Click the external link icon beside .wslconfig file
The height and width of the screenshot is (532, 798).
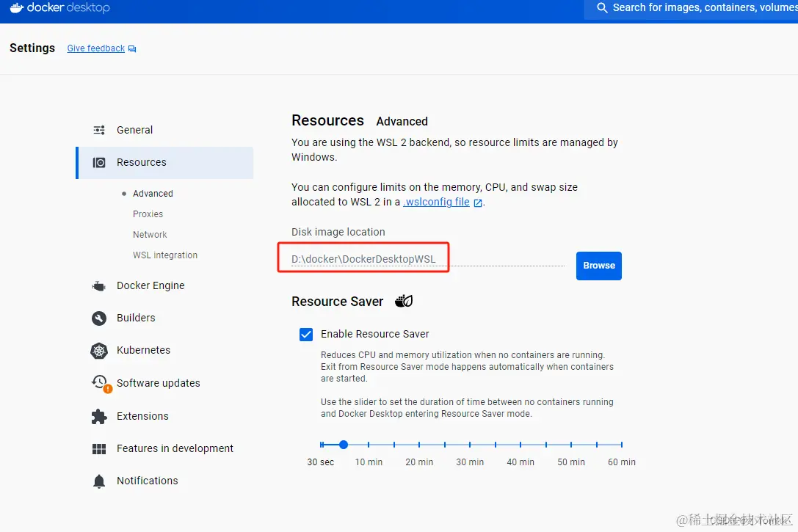click(x=478, y=203)
